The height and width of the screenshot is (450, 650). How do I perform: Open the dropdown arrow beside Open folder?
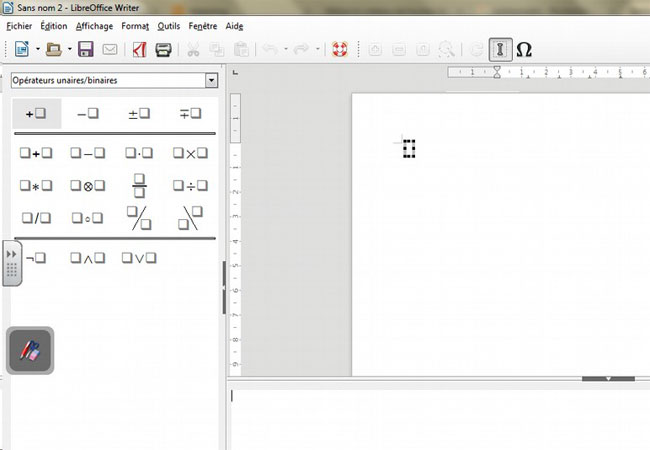click(68, 49)
